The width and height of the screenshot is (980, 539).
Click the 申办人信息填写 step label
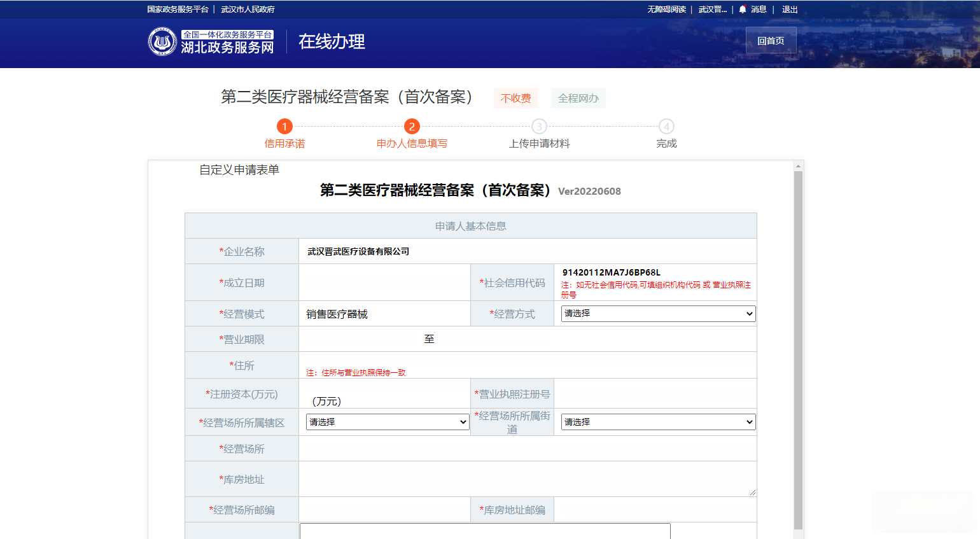coord(412,144)
